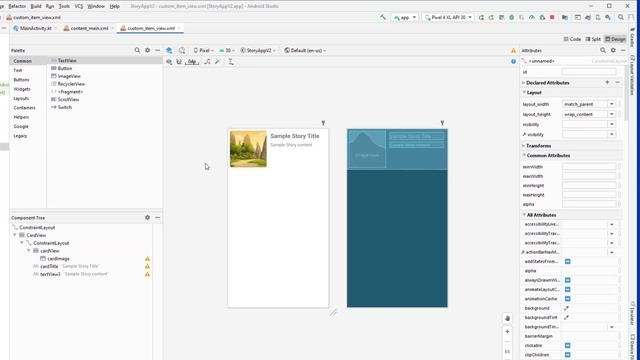640x360 pixels.
Task: Collapse CardView node in Component Tree
Action: pyautogui.click(x=15, y=236)
